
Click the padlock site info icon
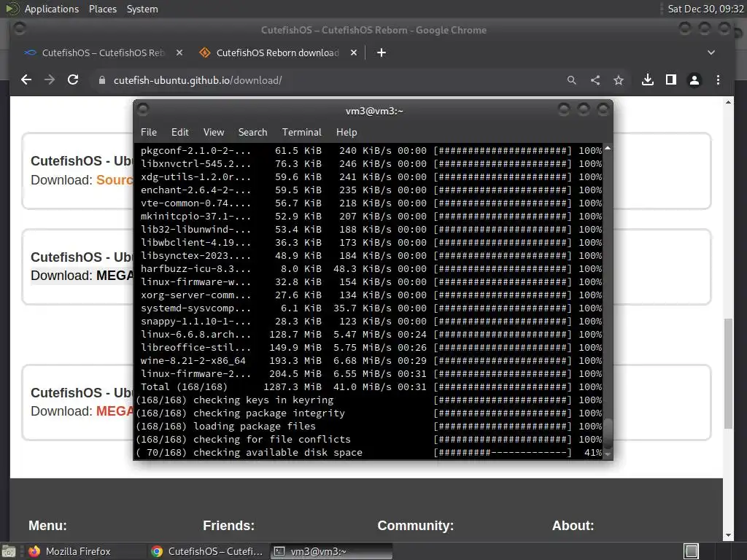101,80
